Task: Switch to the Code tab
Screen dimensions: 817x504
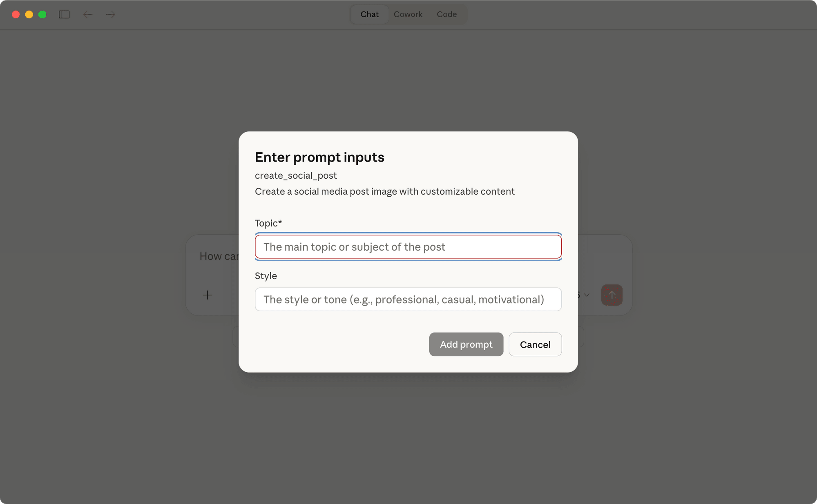Action: (x=447, y=14)
